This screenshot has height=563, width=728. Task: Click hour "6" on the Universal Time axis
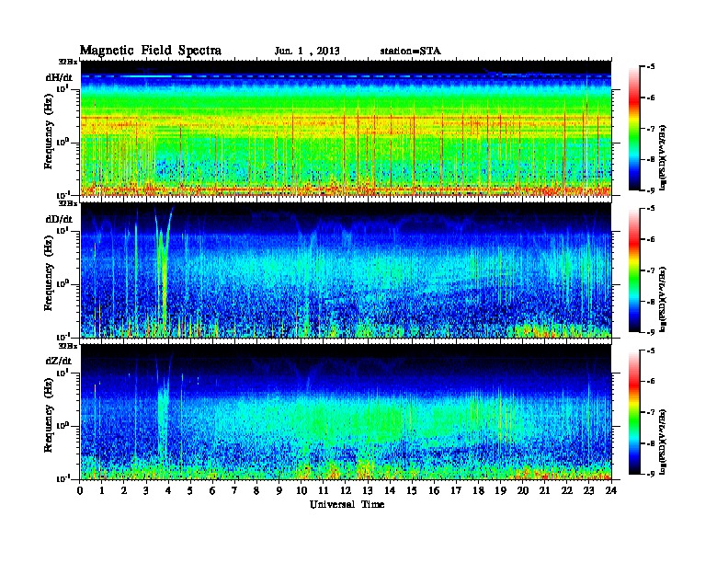point(212,491)
